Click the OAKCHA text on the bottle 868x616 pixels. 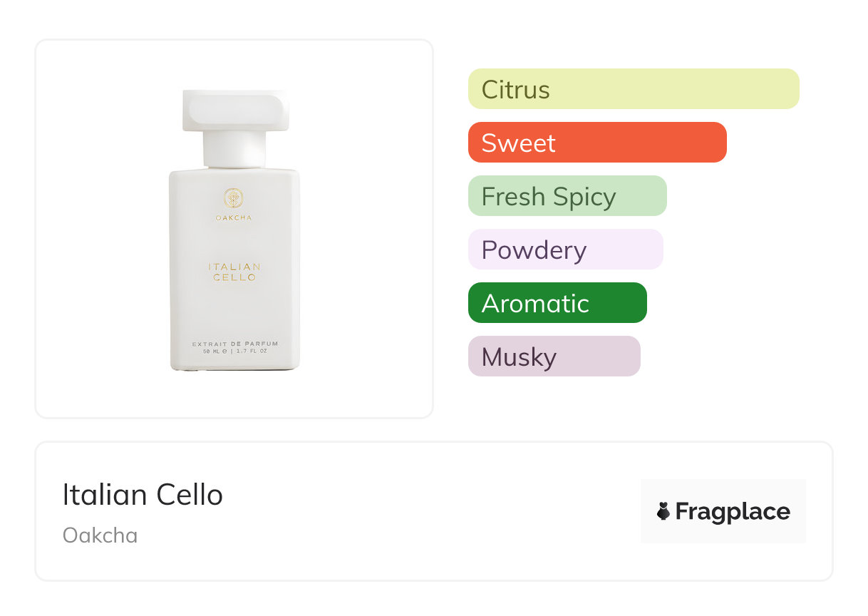pos(234,217)
